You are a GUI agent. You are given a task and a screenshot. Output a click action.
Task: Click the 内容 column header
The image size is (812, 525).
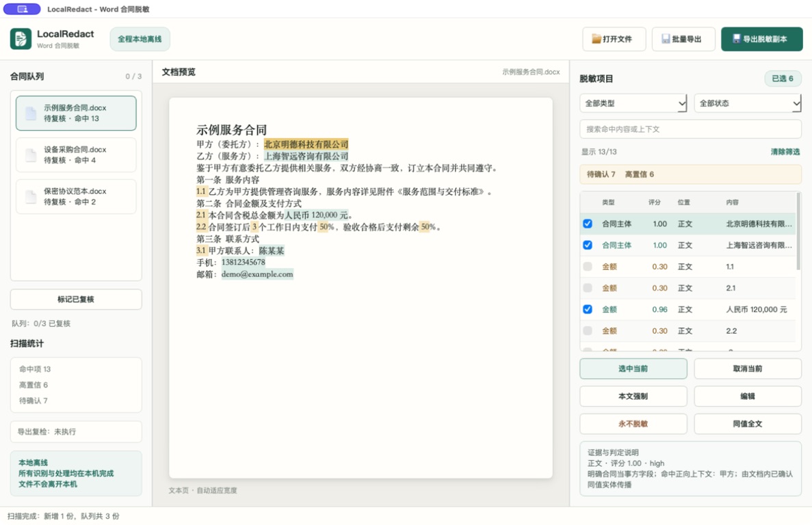[x=732, y=202]
